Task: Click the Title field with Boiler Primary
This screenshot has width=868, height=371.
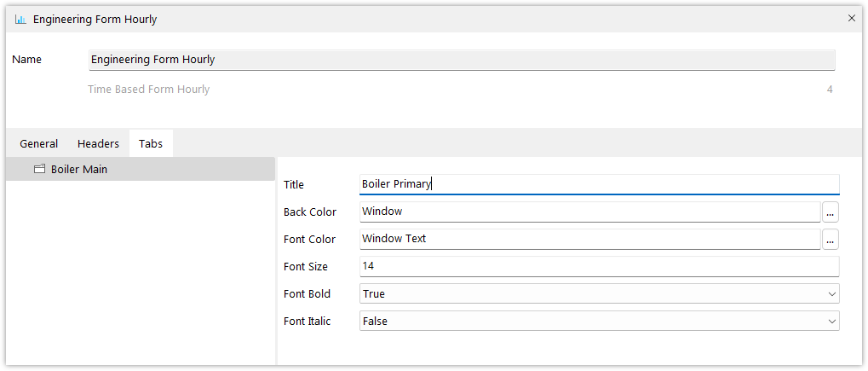Action: coord(600,185)
